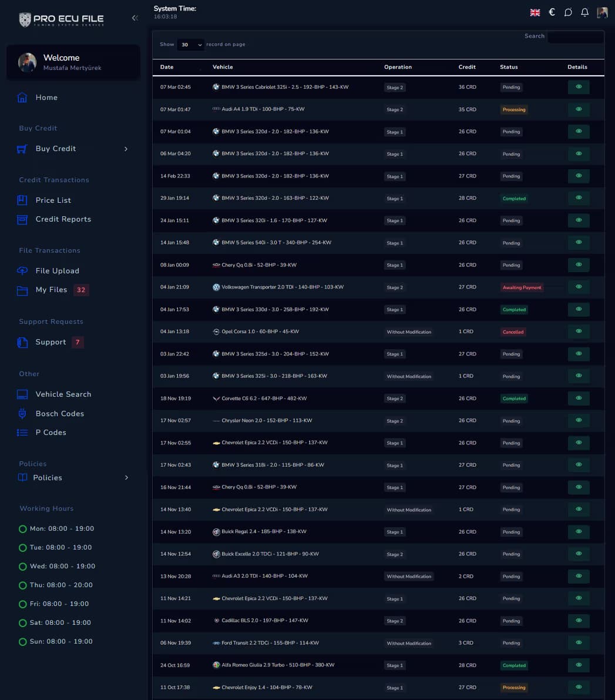
Task: View details of the Corvette C6 order
Action: pyautogui.click(x=578, y=398)
